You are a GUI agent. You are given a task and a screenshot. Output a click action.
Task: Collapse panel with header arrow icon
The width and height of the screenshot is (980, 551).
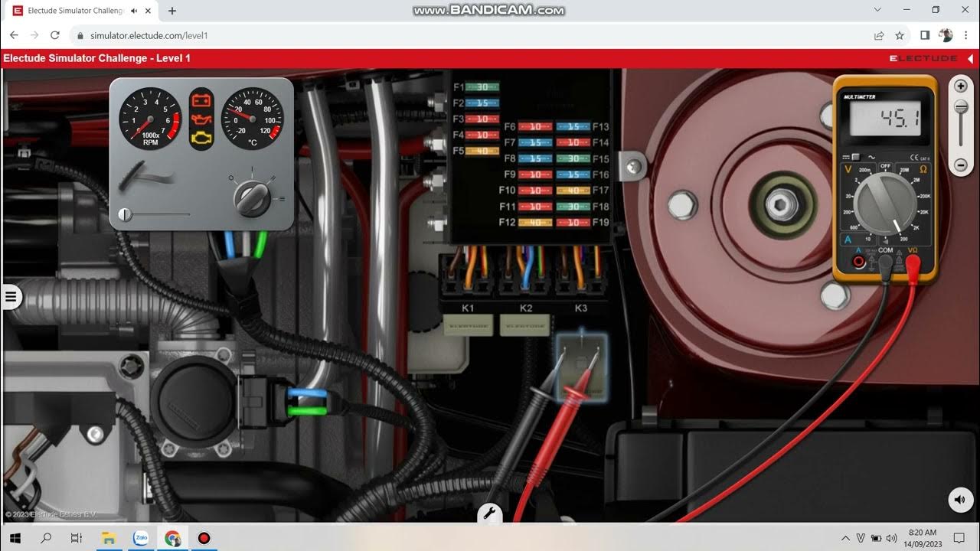(971, 58)
